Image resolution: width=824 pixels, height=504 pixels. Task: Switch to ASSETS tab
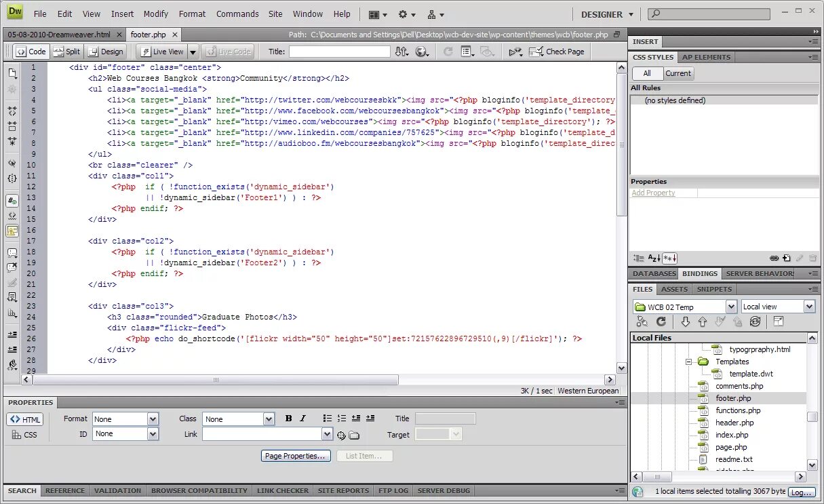[x=674, y=289]
